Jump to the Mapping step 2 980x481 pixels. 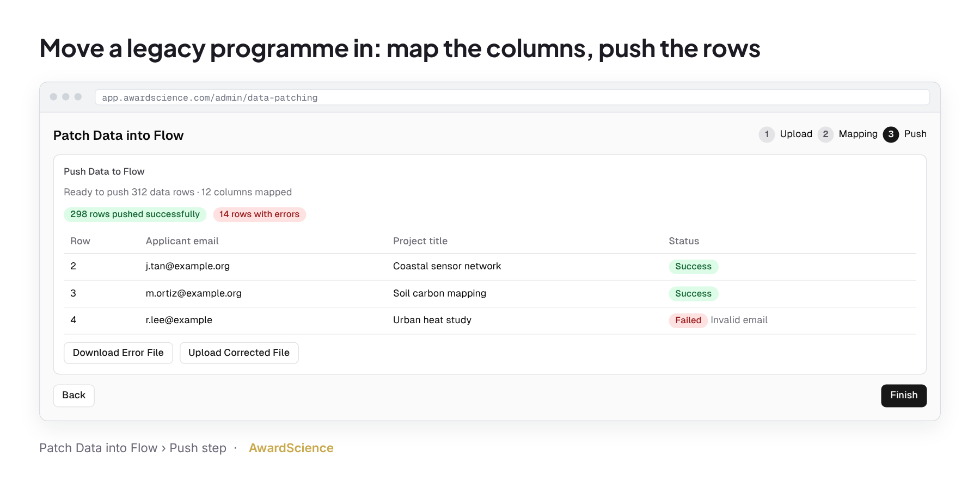848,134
